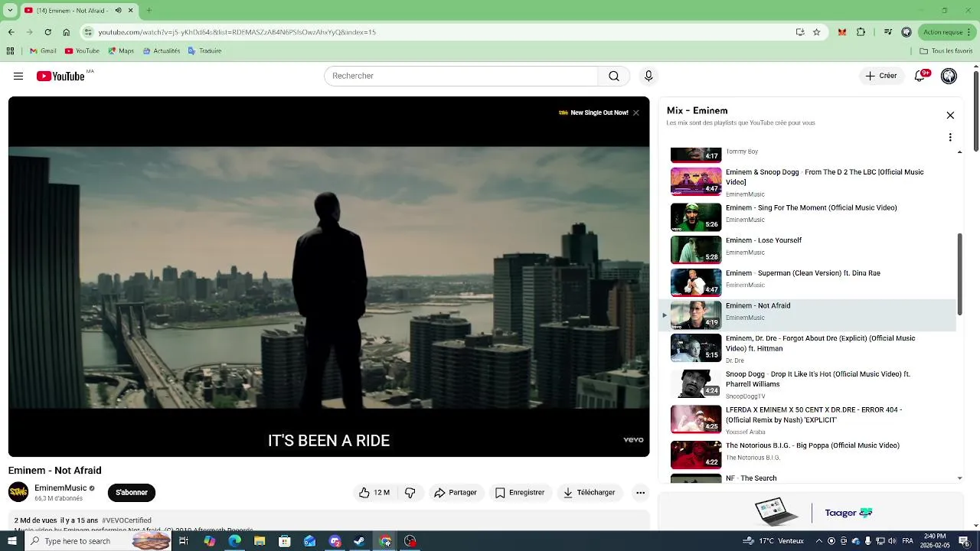
Task: Go to the browser home page
Action: click(x=67, y=32)
